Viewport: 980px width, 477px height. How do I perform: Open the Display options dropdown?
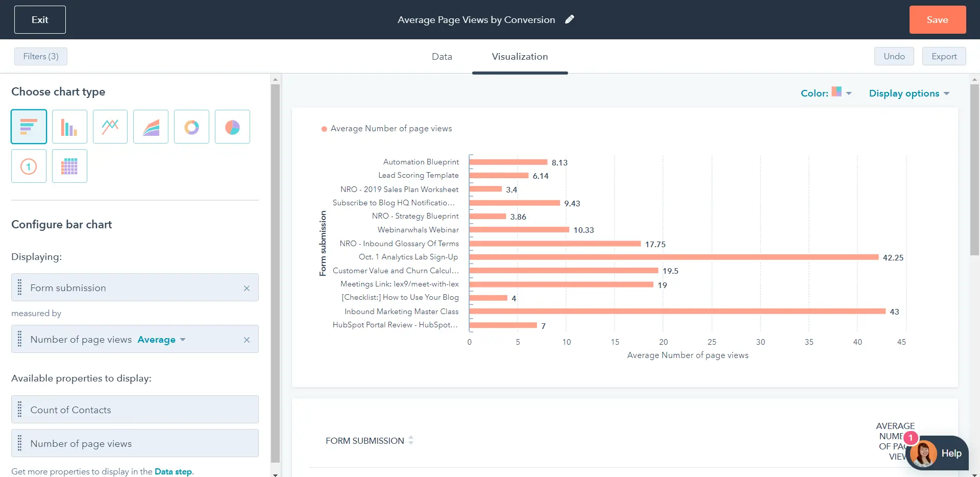click(909, 93)
